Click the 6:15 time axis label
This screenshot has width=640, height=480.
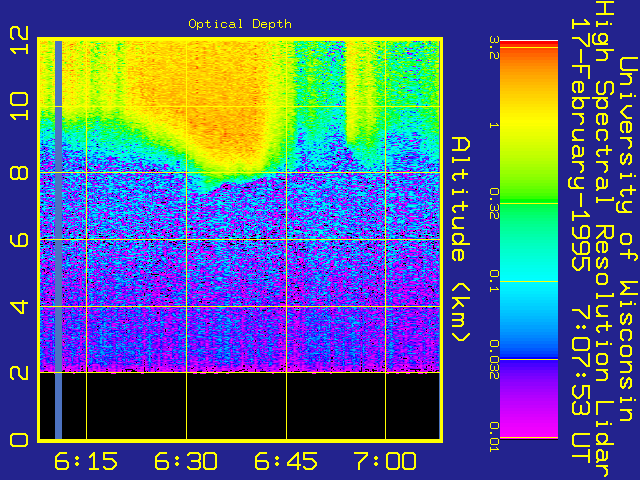pyautogui.click(x=86, y=461)
